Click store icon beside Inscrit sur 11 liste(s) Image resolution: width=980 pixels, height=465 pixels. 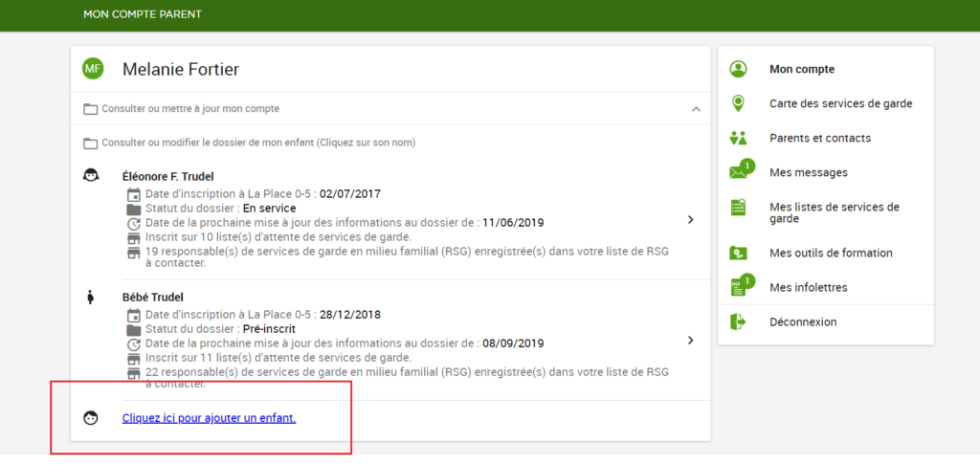click(x=133, y=360)
